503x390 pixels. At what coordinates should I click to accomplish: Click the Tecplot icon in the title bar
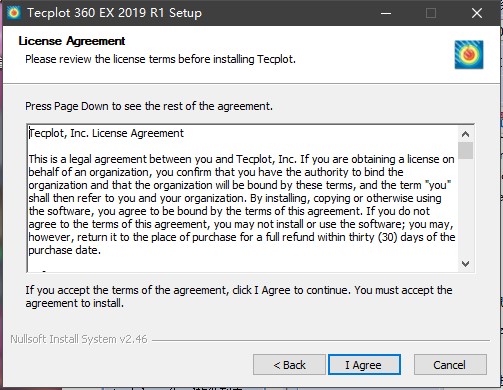pos(14,13)
